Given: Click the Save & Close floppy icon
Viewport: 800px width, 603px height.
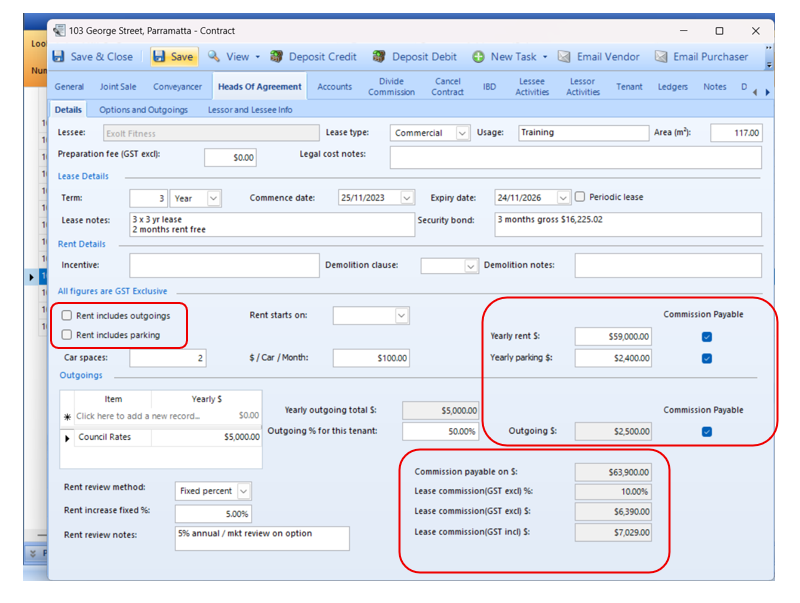Looking at the screenshot, I should coord(59,56).
